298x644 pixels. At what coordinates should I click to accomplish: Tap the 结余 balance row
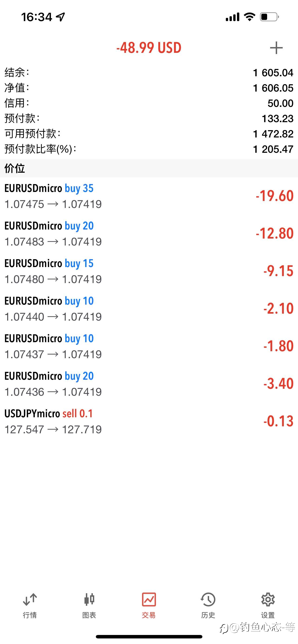(x=149, y=73)
